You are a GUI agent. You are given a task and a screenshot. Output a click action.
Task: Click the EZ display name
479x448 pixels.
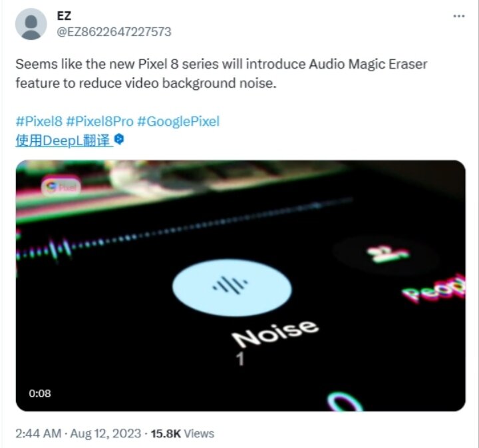click(x=64, y=16)
